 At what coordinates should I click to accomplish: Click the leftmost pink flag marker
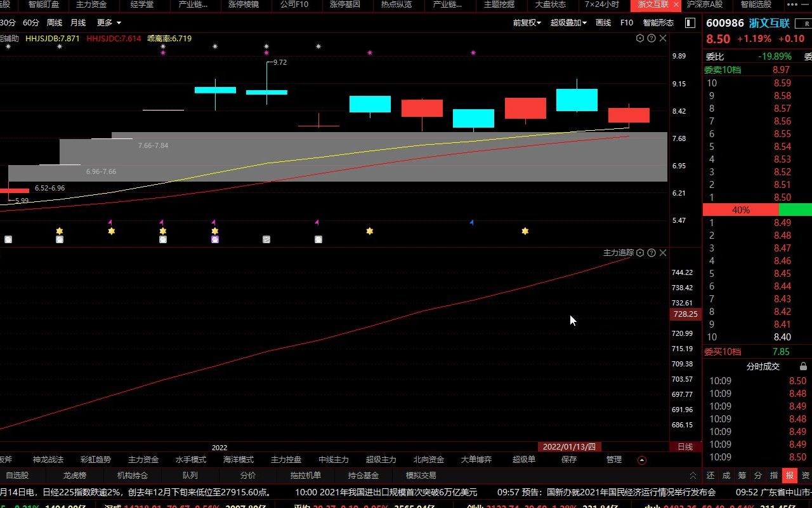tap(110, 222)
